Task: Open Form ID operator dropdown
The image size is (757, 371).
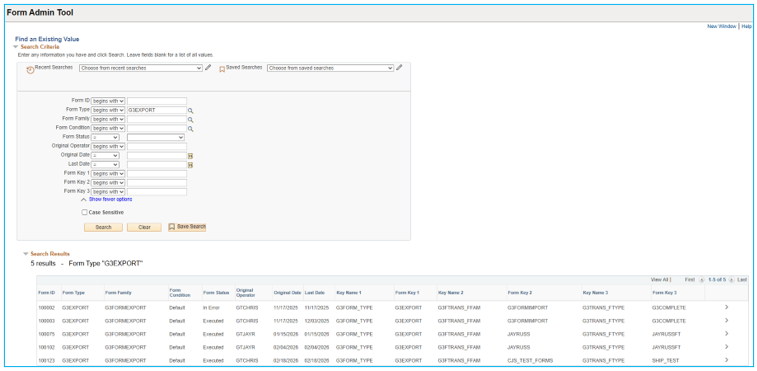Action: [108, 101]
